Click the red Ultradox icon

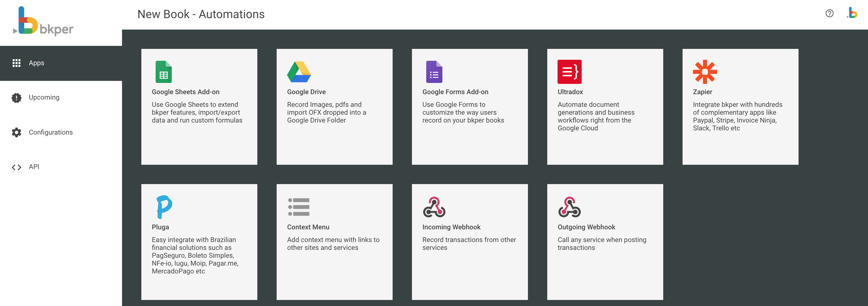tap(569, 72)
